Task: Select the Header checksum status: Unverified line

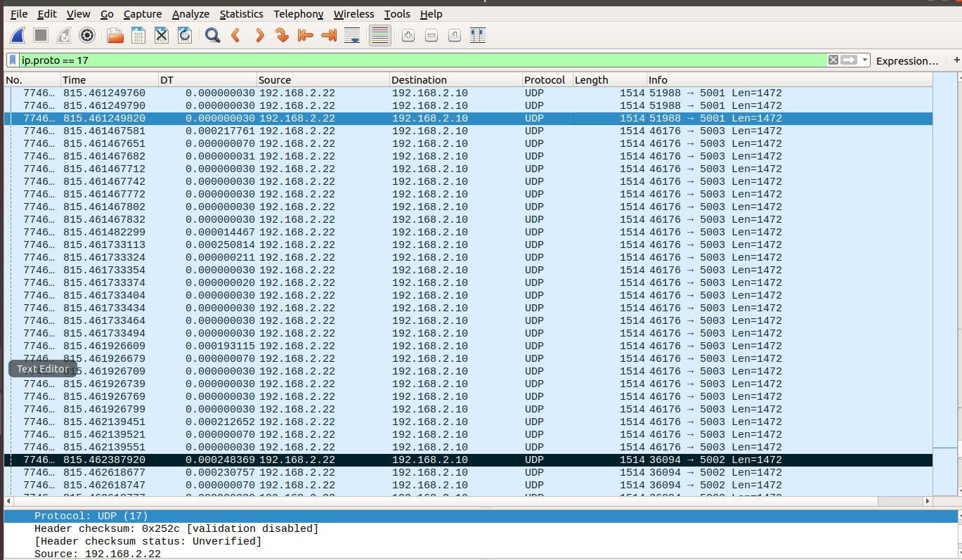Action: [480, 541]
